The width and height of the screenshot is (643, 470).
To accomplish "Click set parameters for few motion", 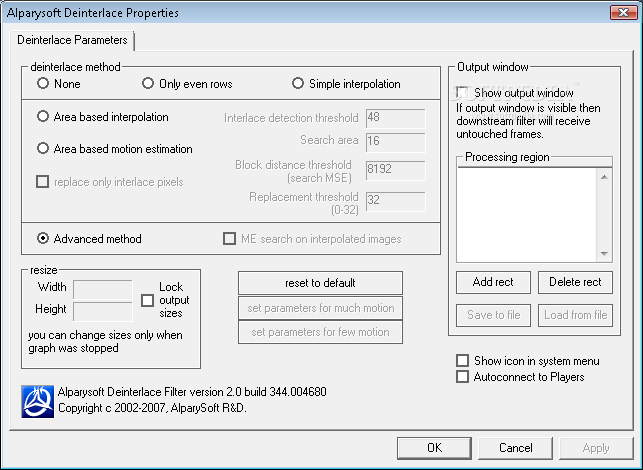I will point(320,332).
